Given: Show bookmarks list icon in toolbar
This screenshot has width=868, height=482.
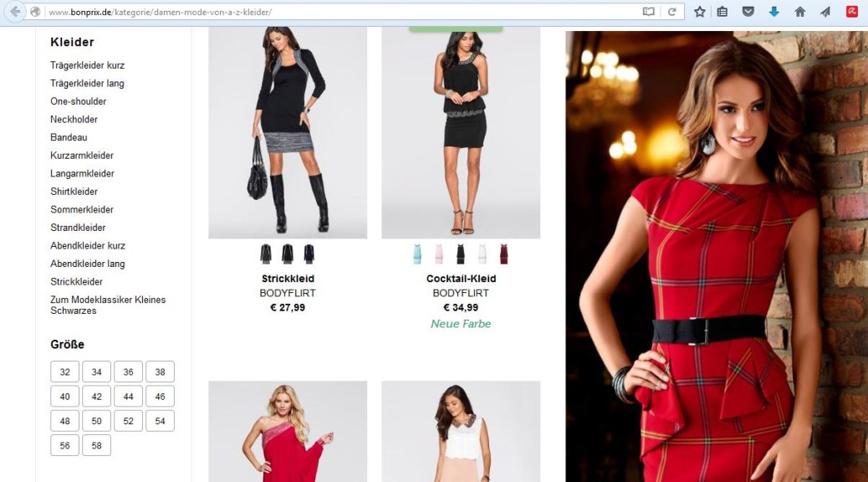Looking at the screenshot, I should [x=722, y=12].
